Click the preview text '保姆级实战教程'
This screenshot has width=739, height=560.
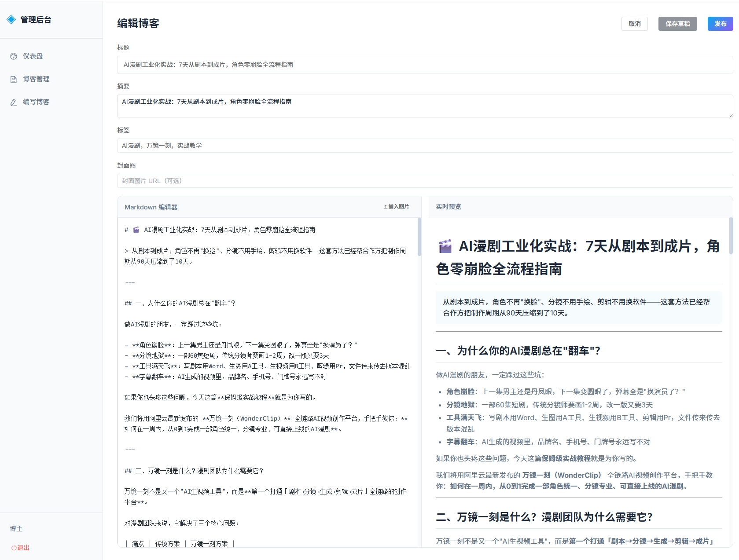coord(566,458)
